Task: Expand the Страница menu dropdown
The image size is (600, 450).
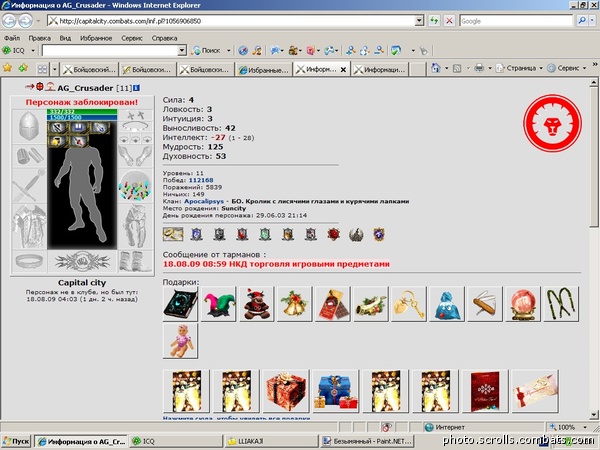Action: (541, 68)
